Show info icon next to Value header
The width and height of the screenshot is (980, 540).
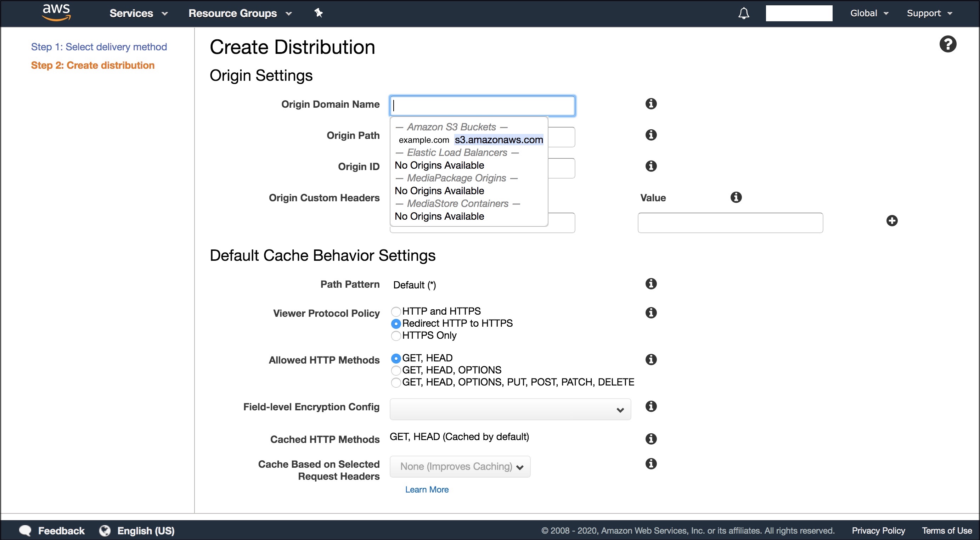(736, 197)
